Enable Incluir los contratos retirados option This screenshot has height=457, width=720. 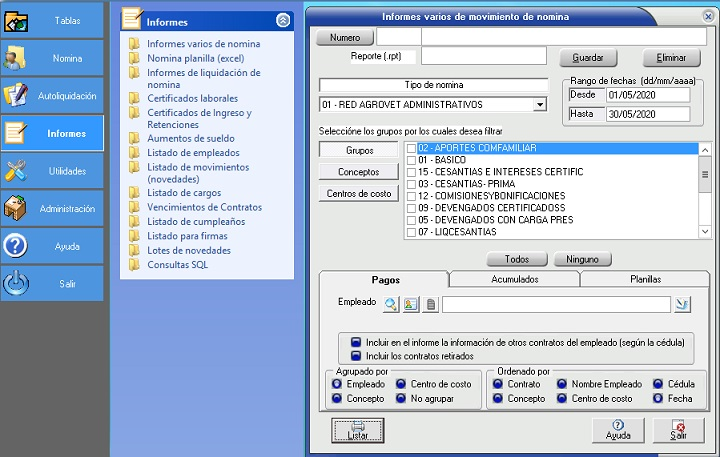[x=356, y=355]
